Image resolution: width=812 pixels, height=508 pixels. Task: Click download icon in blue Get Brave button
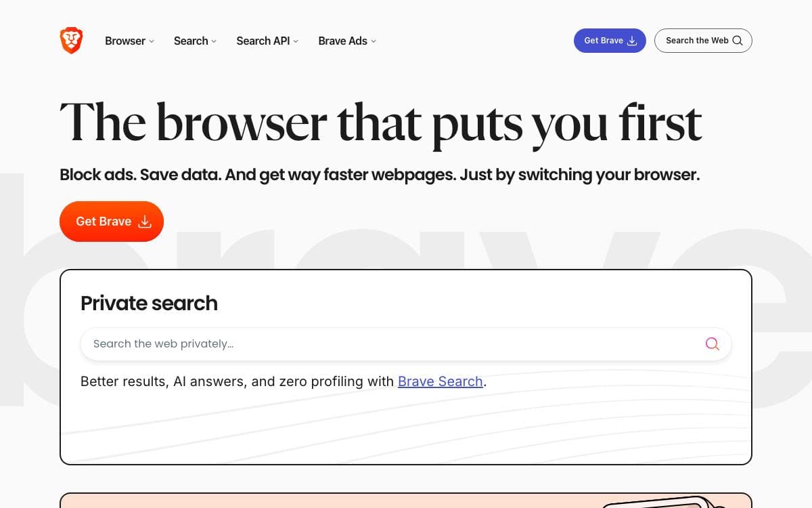pos(632,41)
